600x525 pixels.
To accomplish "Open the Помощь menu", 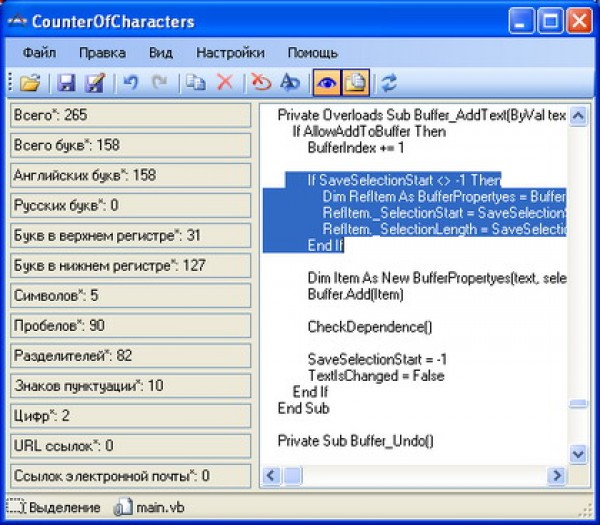I will 312,52.
